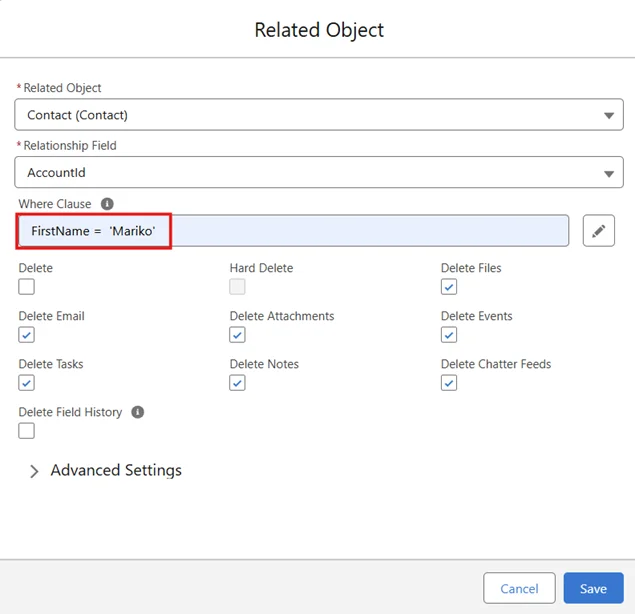Viewport: 635px width, 614px height.
Task: Click the pencil edit icon beside Where Clause
Action: [598, 231]
